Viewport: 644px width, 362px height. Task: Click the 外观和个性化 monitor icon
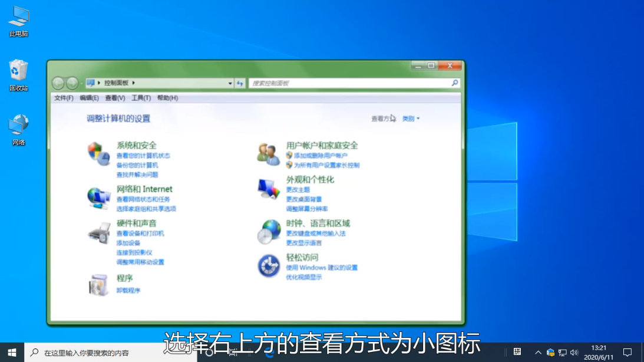click(x=268, y=189)
